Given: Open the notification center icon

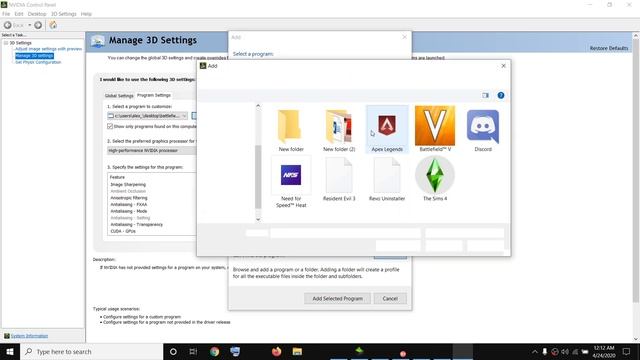Looking at the screenshot, I should point(626,351).
